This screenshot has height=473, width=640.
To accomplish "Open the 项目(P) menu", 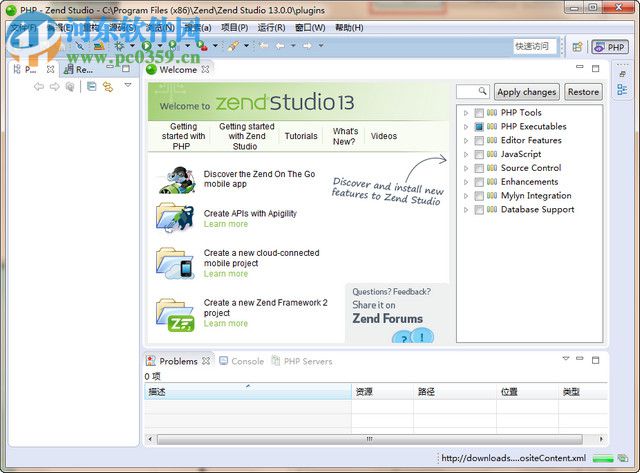I will (x=235, y=28).
